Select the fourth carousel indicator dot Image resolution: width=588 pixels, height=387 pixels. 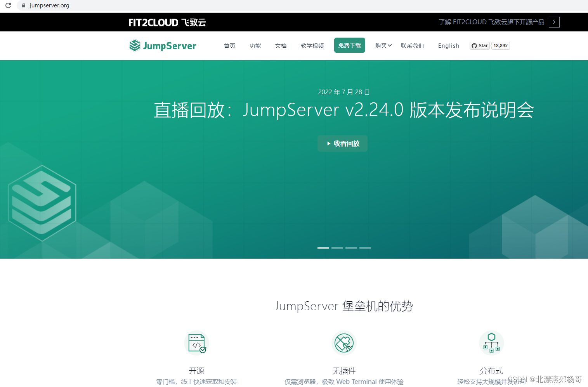pos(365,248)
